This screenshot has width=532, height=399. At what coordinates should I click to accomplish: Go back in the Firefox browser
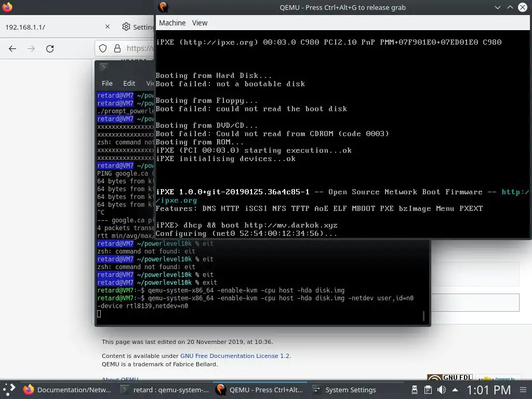tap(12, 48)
